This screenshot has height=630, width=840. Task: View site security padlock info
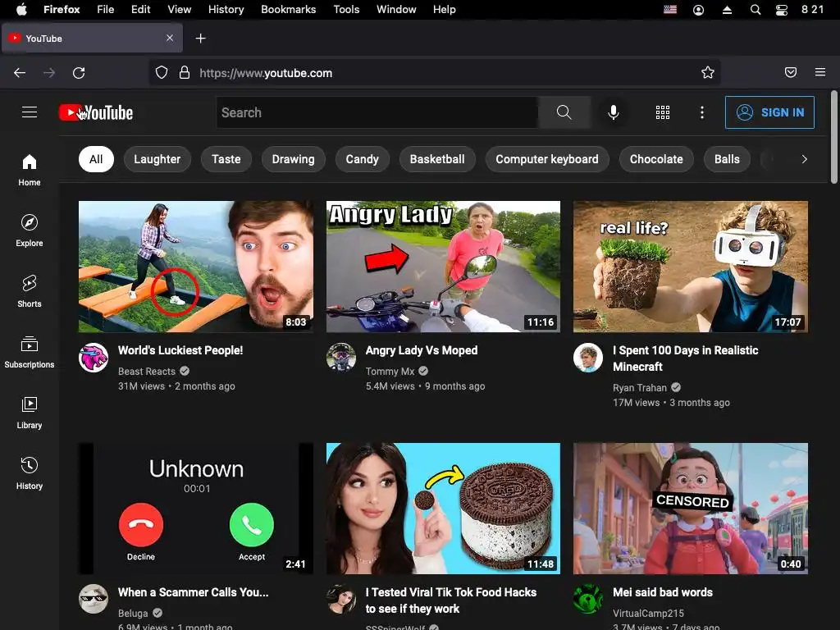185,73
